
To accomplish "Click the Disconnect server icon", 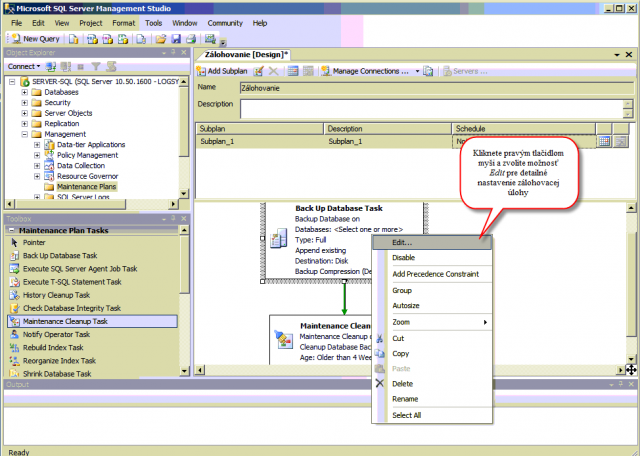I will [65, 66].
